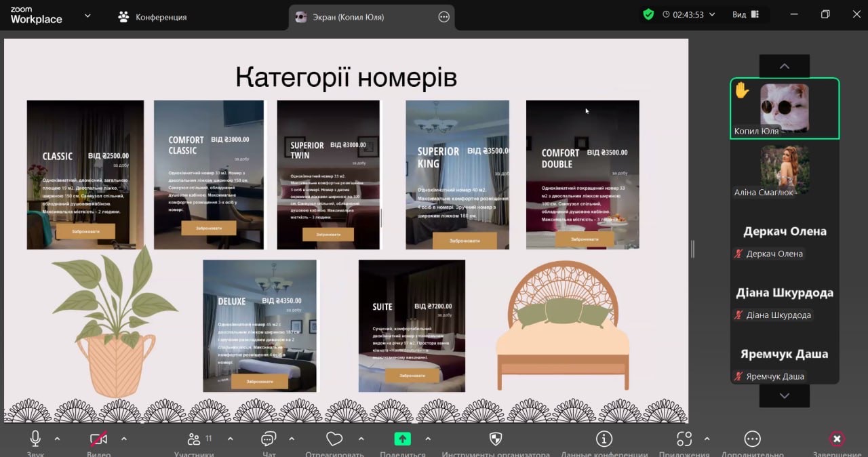This screenshot has width=868, height=457.
Task: Click the divider handle beside participant strip
Action: click(692, 249)
